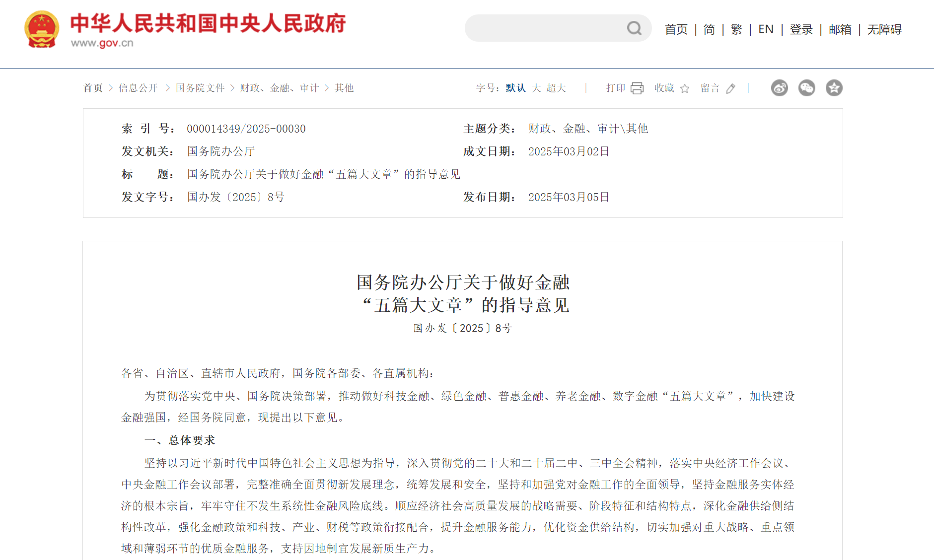
Task: Switch to 繁 traditional Chinese
Action: pyautogui.click(x=736, y=29)
